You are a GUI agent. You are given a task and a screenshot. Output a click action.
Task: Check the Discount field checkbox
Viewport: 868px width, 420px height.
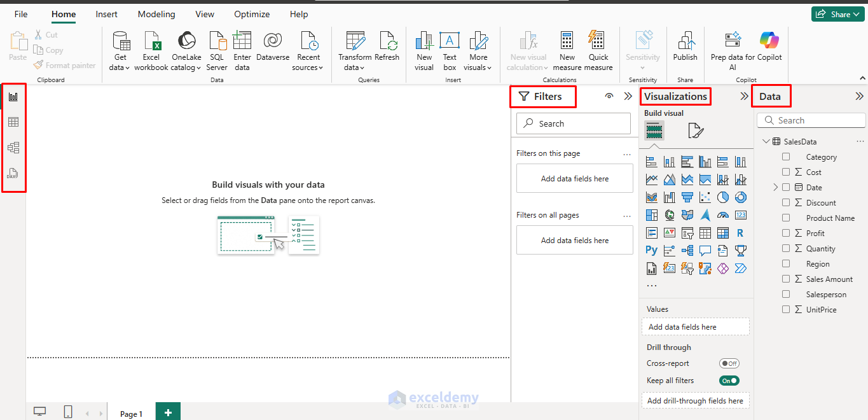click(x=786, y=203)
